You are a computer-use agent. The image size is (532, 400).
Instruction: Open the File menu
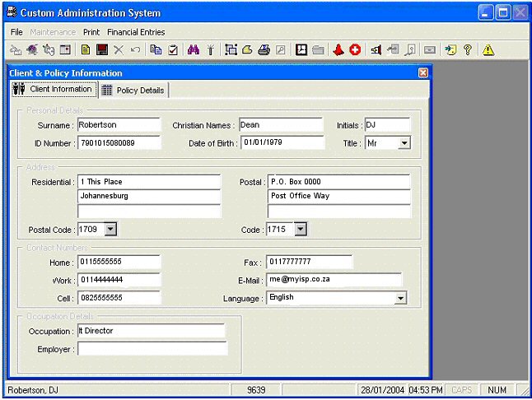pyautogui.click(x=16, y=32)
